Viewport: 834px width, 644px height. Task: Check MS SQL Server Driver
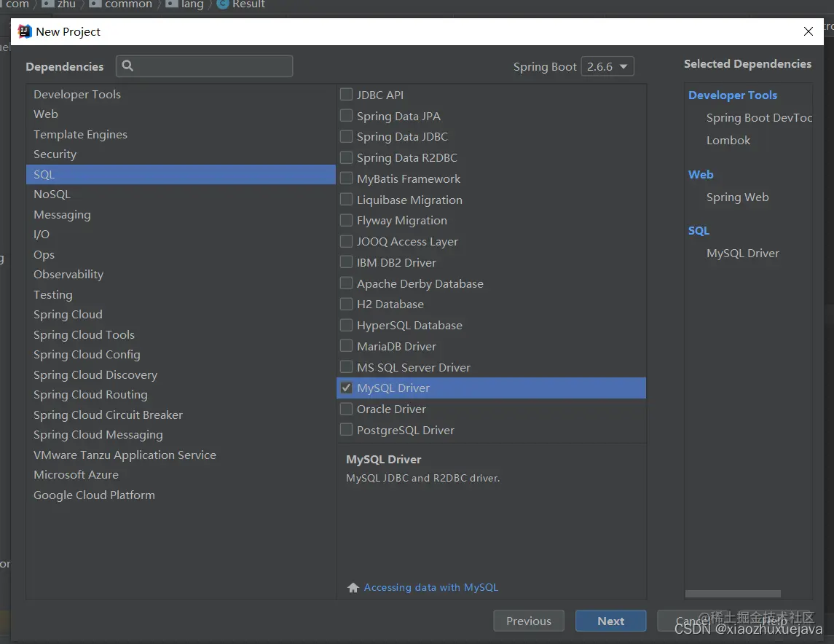[346, 367]
